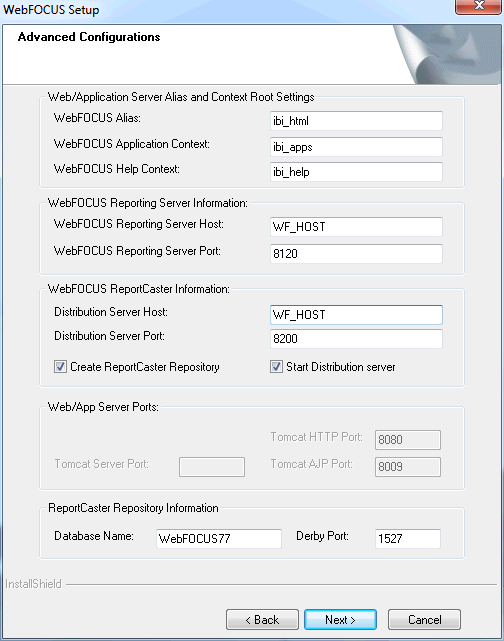Click the Distribution Server Host field

[x=356, y=315]
